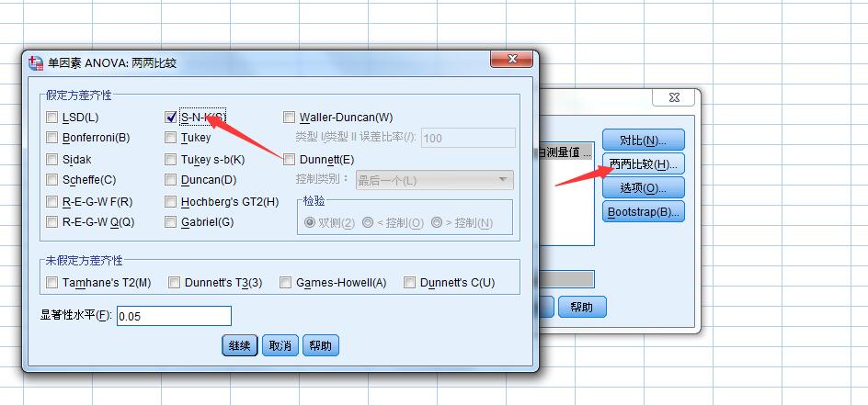Click the 类型 I/类型 II 误差比率 field
868x405 pixels.
click(468, 138)
